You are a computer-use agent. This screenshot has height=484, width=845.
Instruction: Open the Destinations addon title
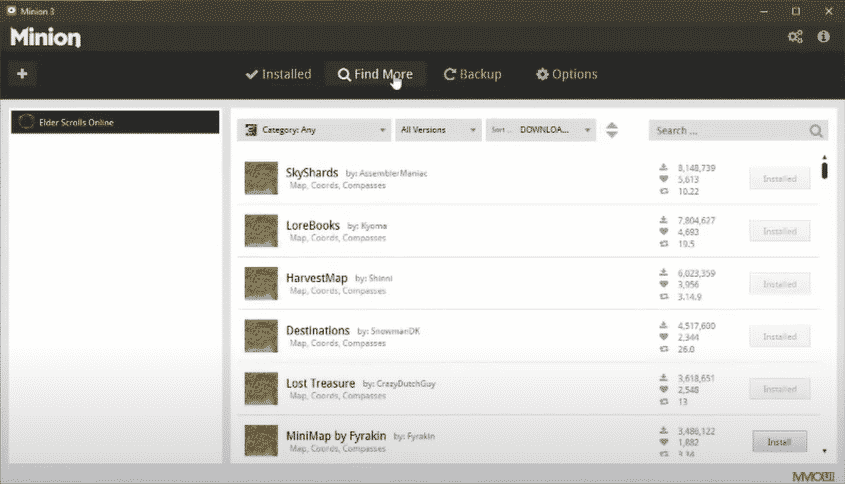pos(317,330)
